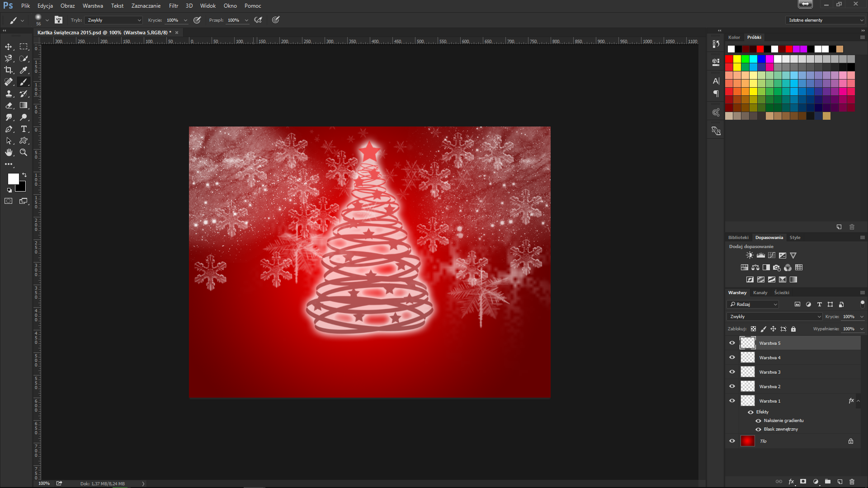Image resolution: width=868 pixels, height=488 pixels.
Task: Switch to the Kanały tab
Action: pos(760,293)
